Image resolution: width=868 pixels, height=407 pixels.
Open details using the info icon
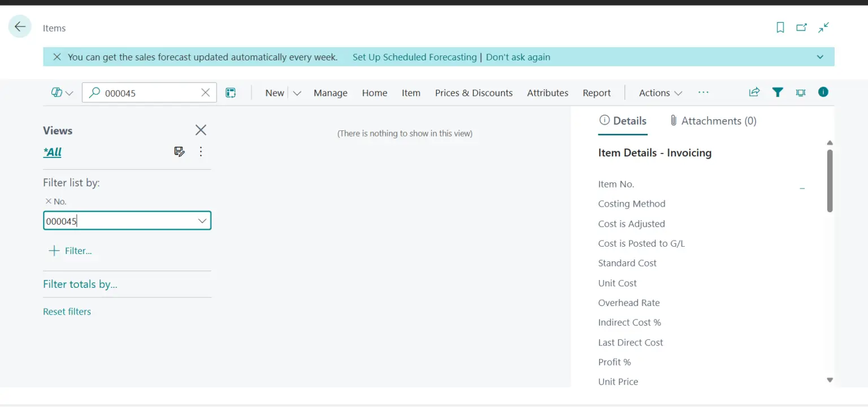[823, 92]
